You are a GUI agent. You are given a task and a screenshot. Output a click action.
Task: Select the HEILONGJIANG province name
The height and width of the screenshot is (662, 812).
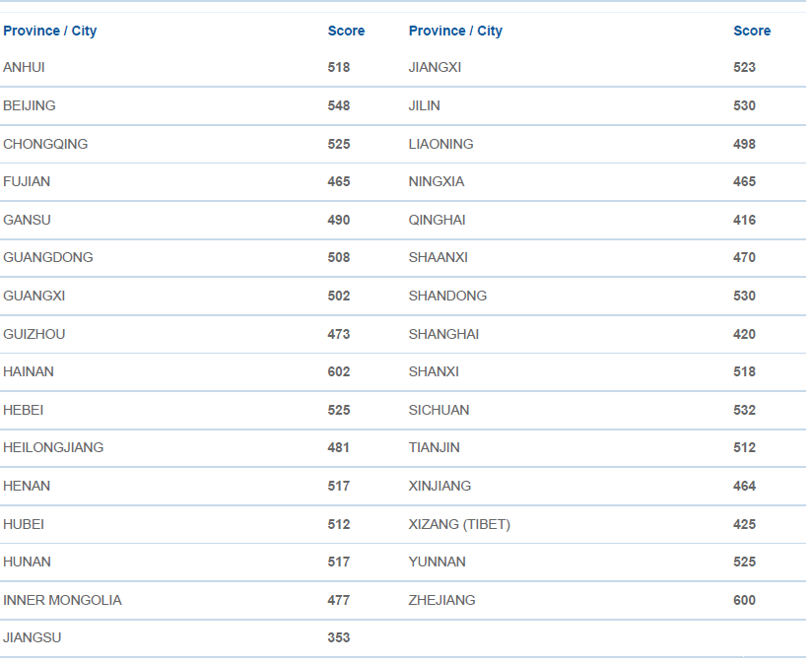pos(53,447)
